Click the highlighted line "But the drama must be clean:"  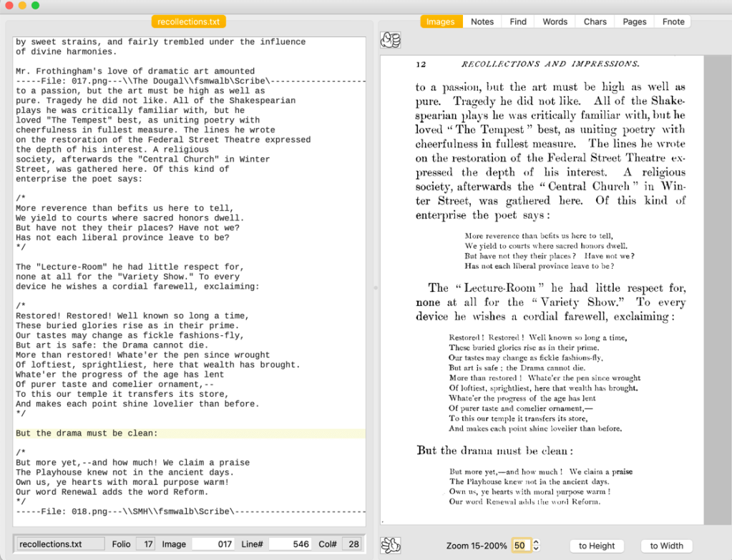click(87, 433)
